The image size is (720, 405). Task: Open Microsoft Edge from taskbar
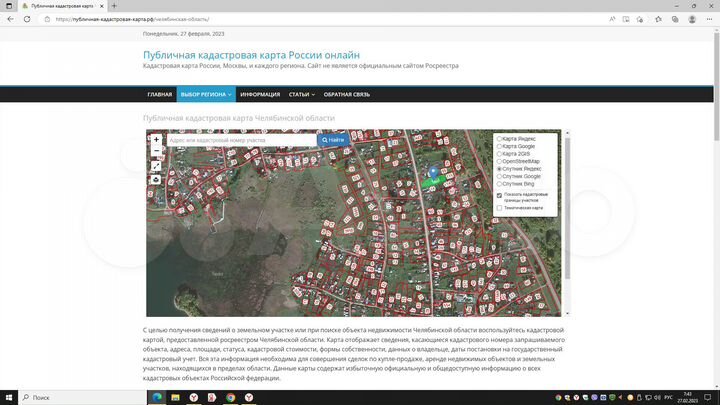pyautogui.click(x=157, y=397)
